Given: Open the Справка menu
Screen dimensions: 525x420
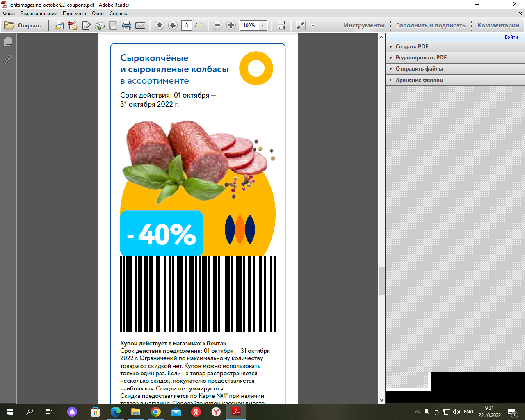Looking at the screenshot, I should 119,14.
